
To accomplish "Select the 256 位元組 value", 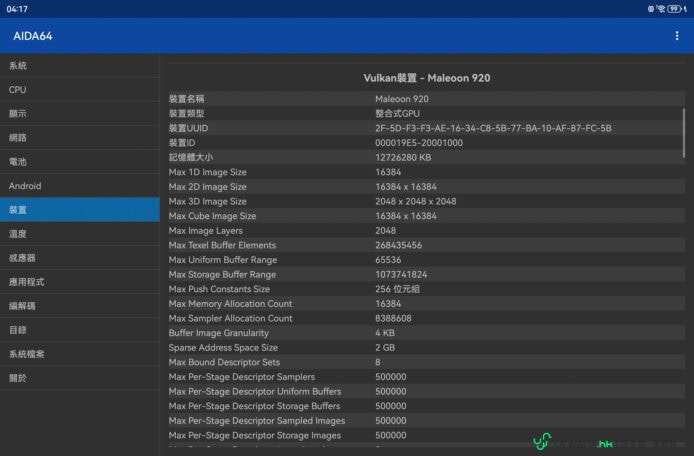I will [397, 289].
